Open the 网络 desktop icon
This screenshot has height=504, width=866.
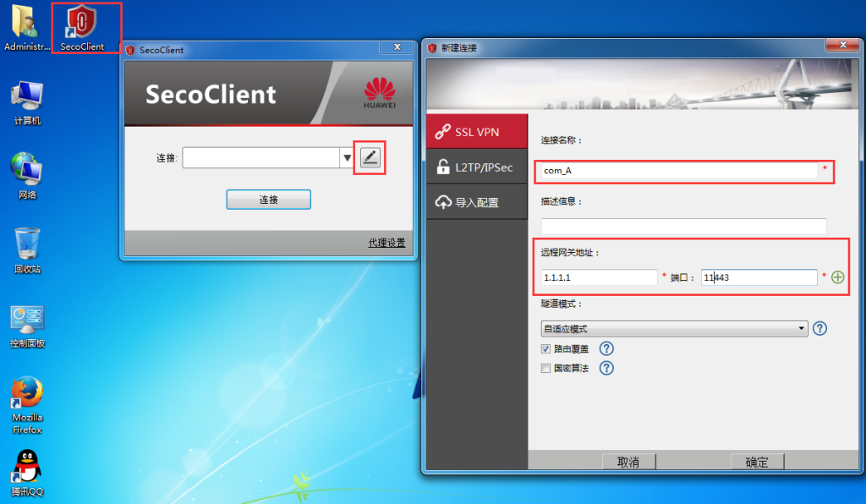[x=27, y=176]
